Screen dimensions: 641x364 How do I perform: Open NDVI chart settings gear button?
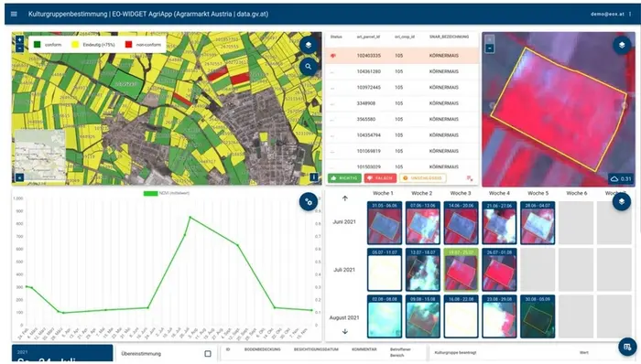click(x=309, y=201)
